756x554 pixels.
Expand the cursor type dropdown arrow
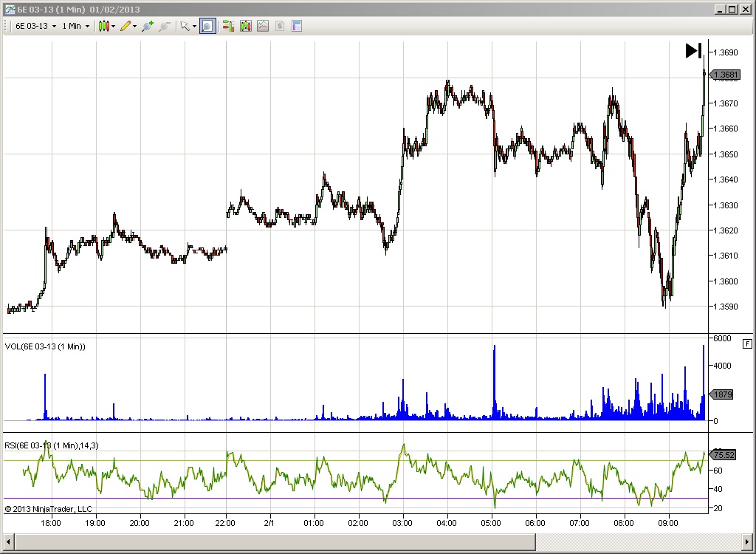194,26
